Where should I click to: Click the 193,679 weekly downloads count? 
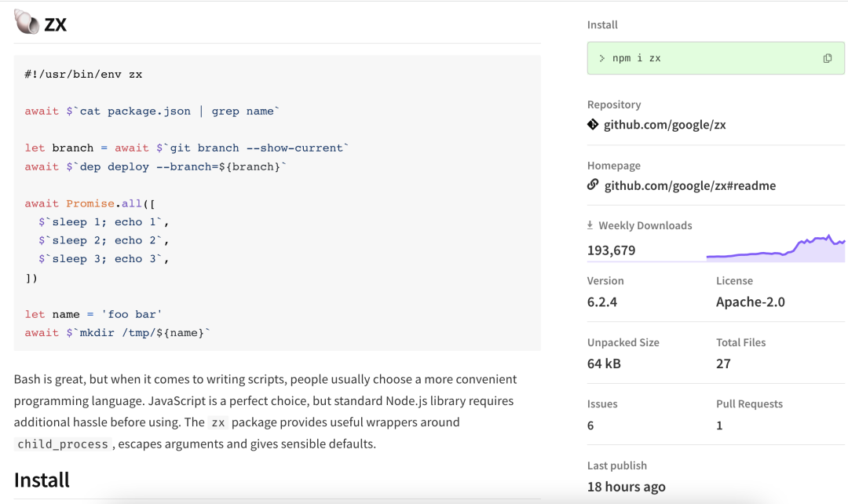(612, 250)
